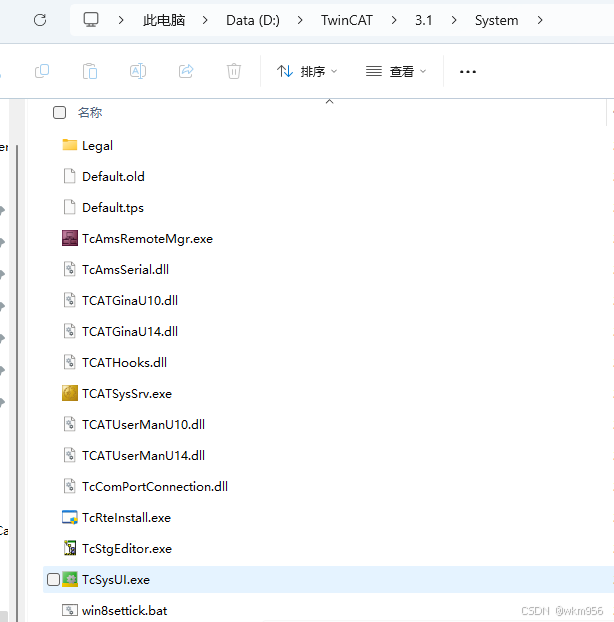Click the TCATSysSrv.exe gold icon
Image resolution: width=614 pixels, height=622 pixels.
(x=70, y=394)
